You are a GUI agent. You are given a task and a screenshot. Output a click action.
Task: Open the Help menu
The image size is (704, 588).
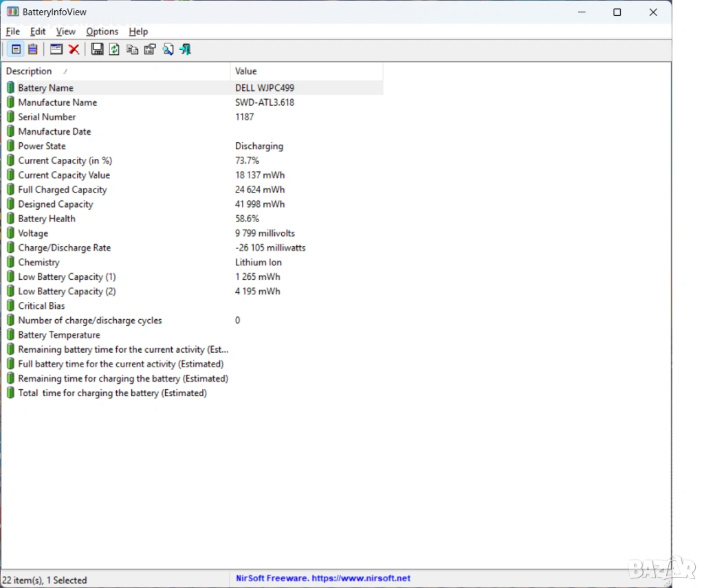(138, 32)
